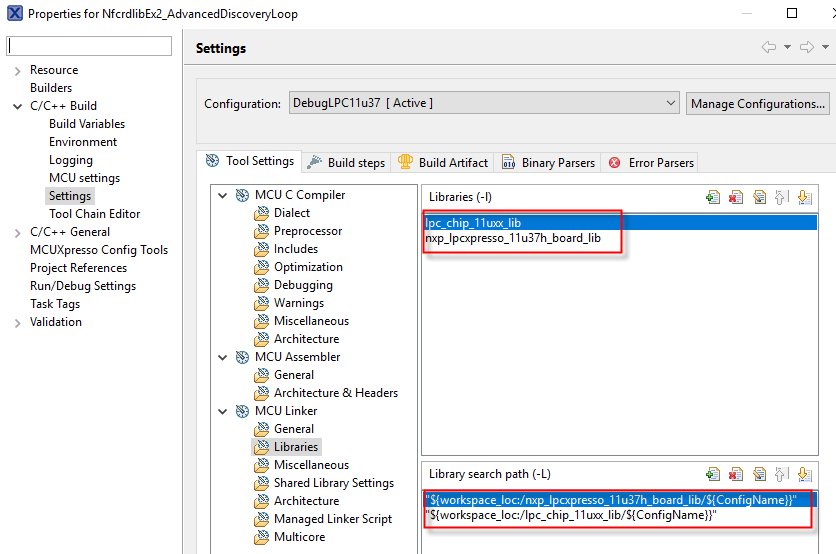Select Preprocessor settings

[x=308, y=231]
